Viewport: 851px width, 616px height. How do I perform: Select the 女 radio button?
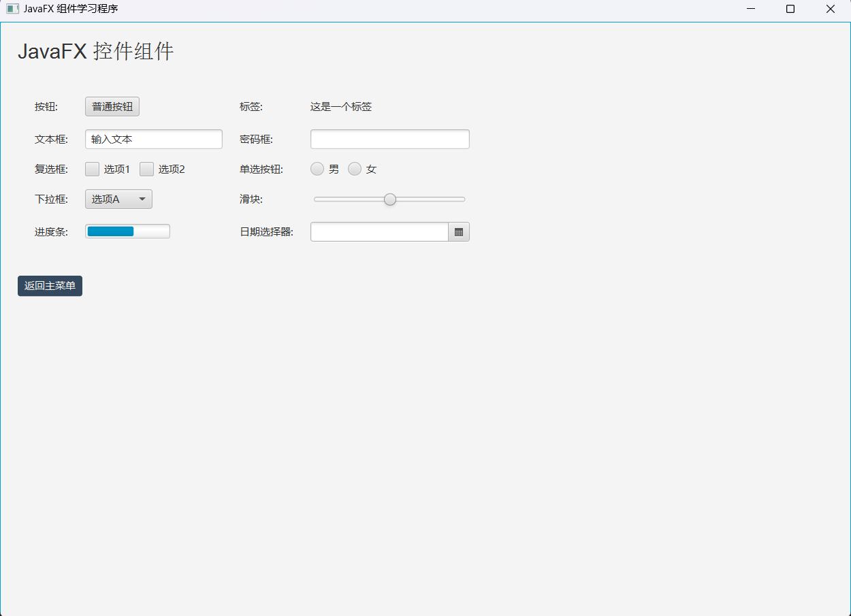[354, 168]
